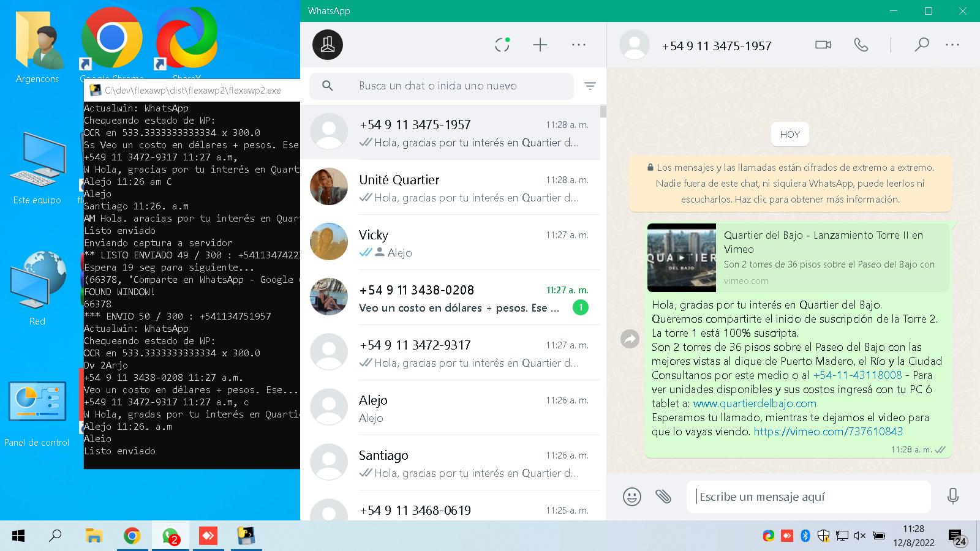The height and width of the screenshot is (551, 980).
Task: Click search magnifier in chat search box
Action: [328, 86]
